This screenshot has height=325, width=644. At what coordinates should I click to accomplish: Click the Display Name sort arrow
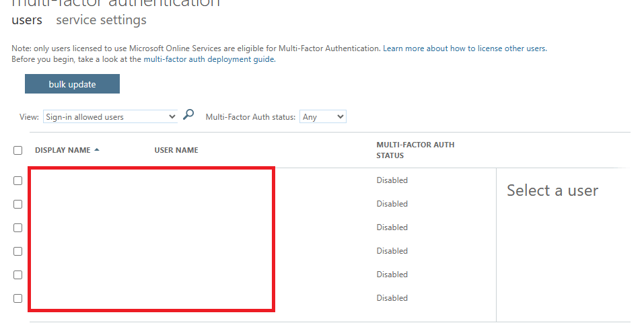click(x=97, y=150)
